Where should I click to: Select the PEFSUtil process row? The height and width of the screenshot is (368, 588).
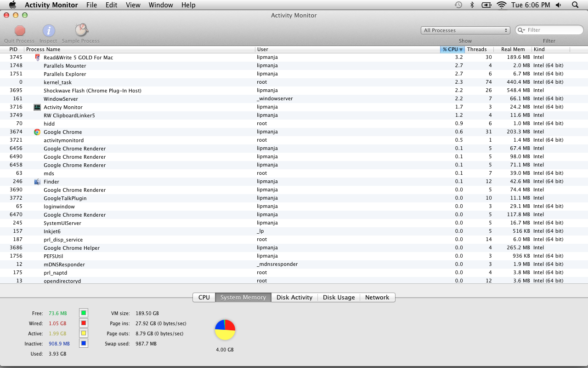coord(294,256)
